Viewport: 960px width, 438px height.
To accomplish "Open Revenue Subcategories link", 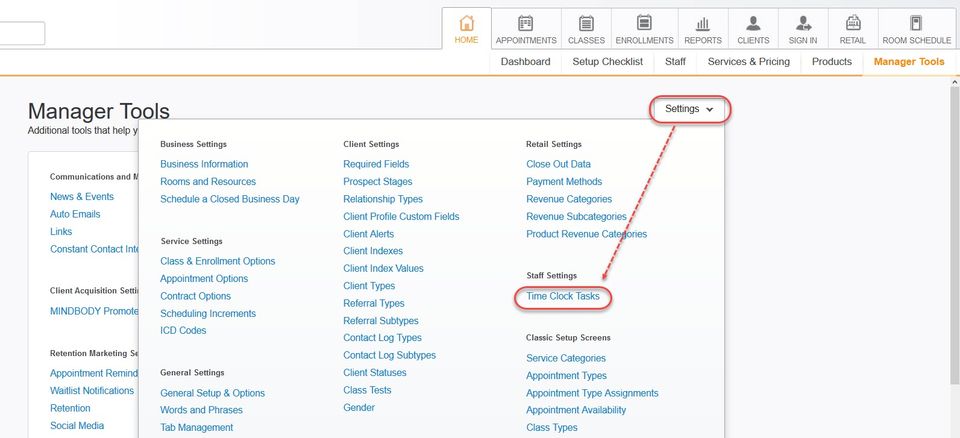I will 576,216.
